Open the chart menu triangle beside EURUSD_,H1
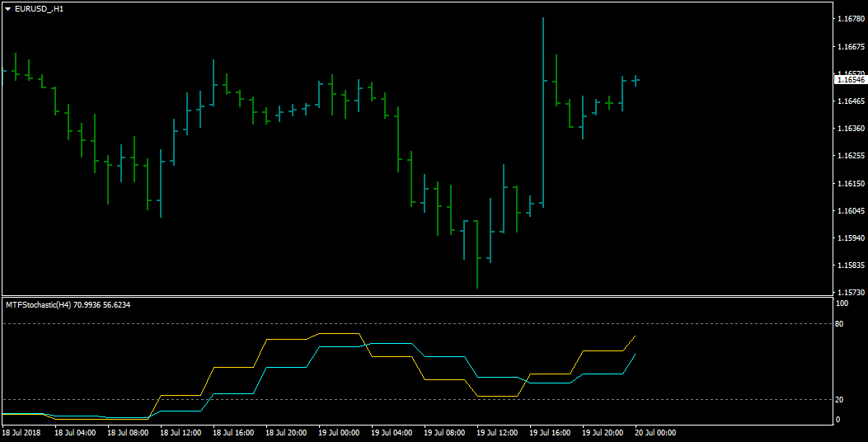The width and height of the screenshot is (868, 442). 7,9
